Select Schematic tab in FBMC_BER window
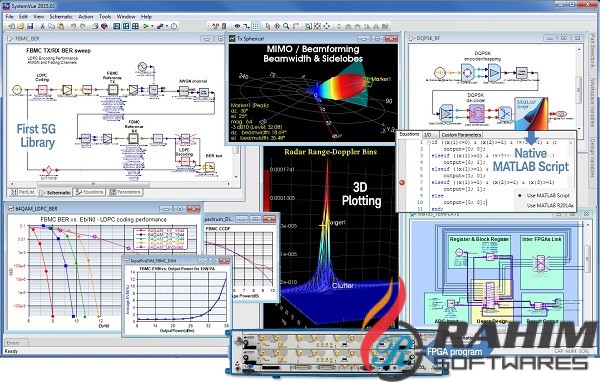The image size is (600, 382). point(55,192)
